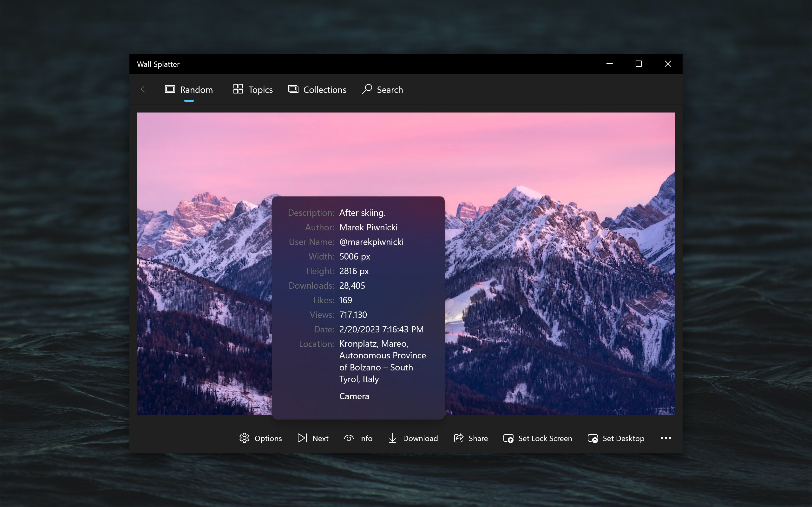Click the @marekpiwnicki user name
The width and height of the screenshot is (812, 507).
pyautogui.click(x=371, y=242)
